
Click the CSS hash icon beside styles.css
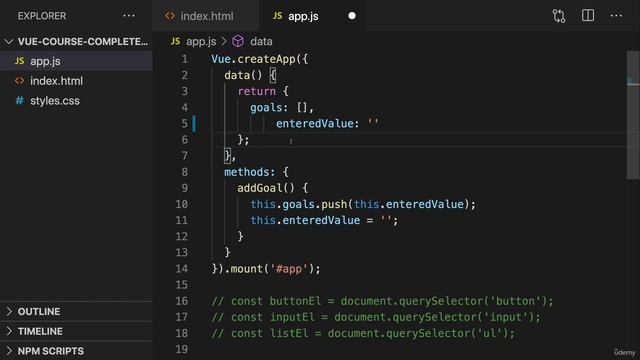tap(20, 100)
